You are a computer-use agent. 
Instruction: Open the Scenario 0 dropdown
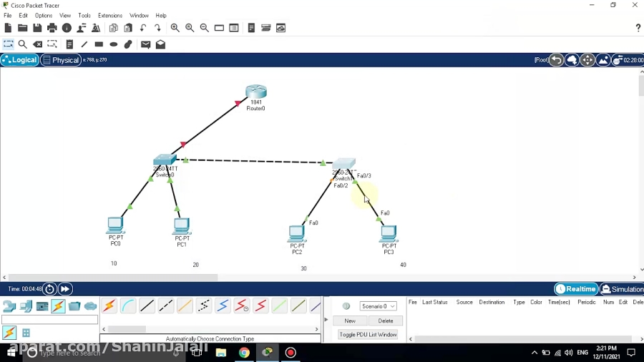click(379, 306)
